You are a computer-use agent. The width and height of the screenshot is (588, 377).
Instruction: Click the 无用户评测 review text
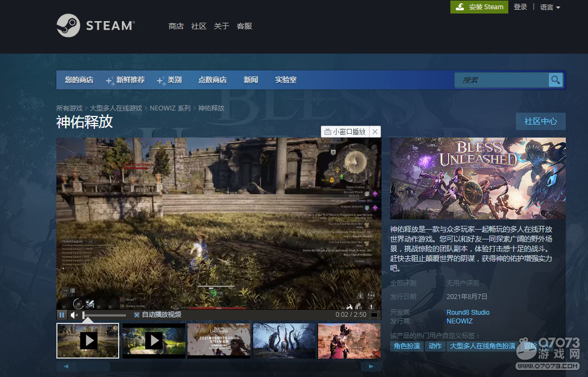point(463,283)
